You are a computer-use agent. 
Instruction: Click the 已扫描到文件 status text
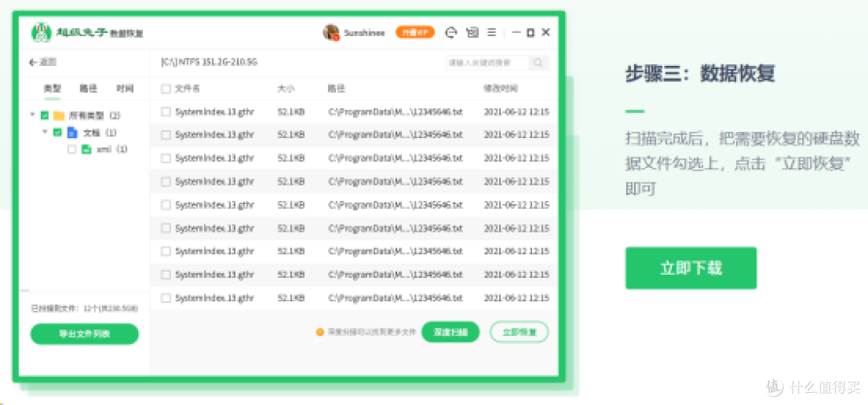click(x=84, y=308)
